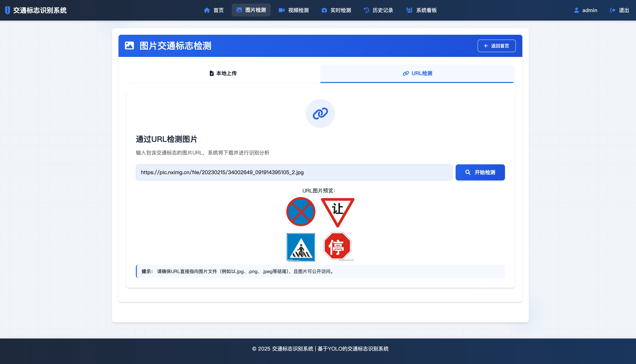636x364 pixels.
Task: Click the admin user profile icon
Action: point(577,10)
